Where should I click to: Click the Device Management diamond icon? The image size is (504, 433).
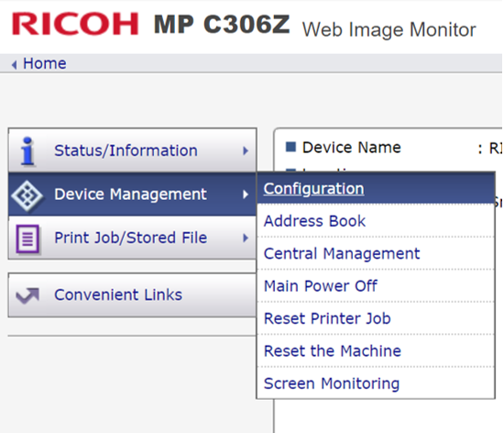click(x=27, y=195)
